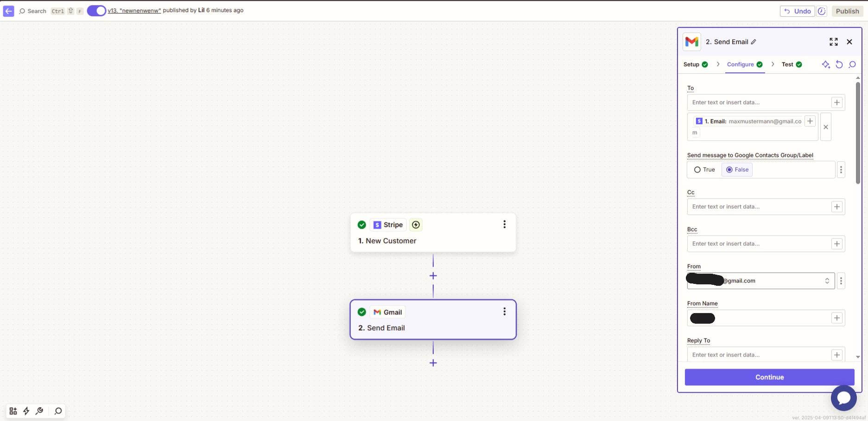Open the grid layout icon in bottom toolbar

13,411
